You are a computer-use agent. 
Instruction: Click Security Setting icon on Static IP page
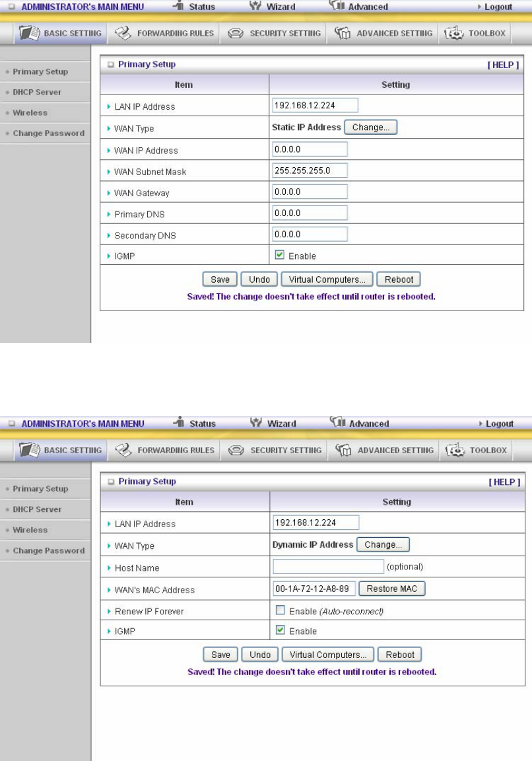pos(235,34)
